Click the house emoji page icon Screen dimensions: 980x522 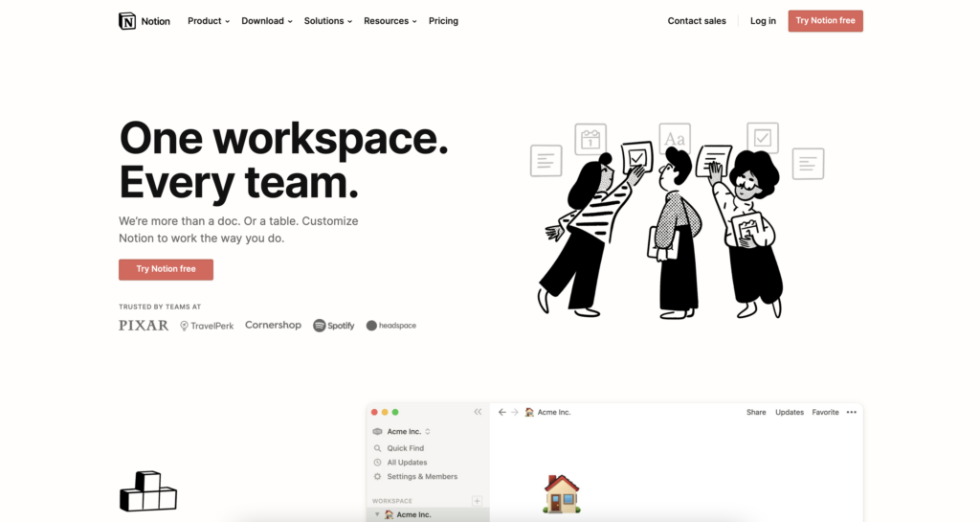(x=561, y=493)
